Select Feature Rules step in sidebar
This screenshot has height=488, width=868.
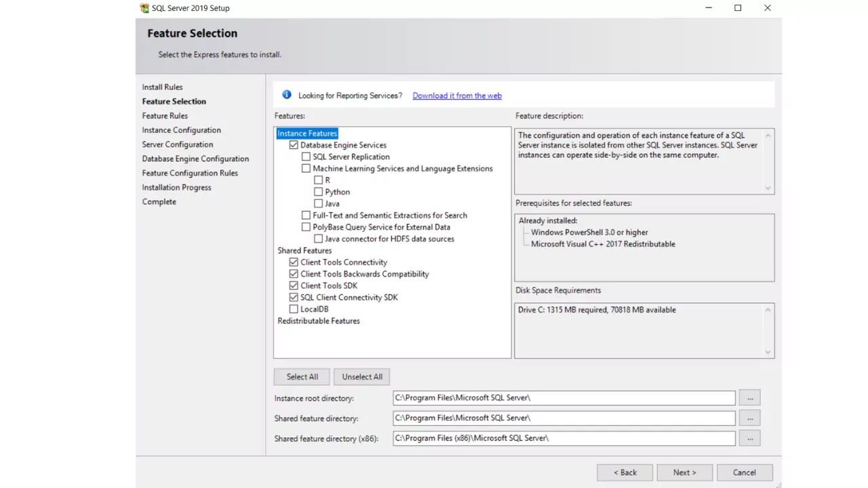click(x=165, y=116)
